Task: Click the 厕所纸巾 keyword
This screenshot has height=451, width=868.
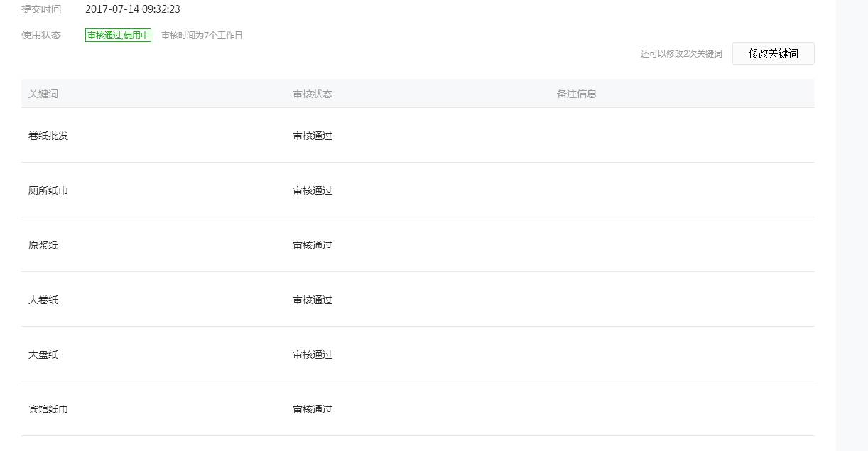Action: point(48,190)
